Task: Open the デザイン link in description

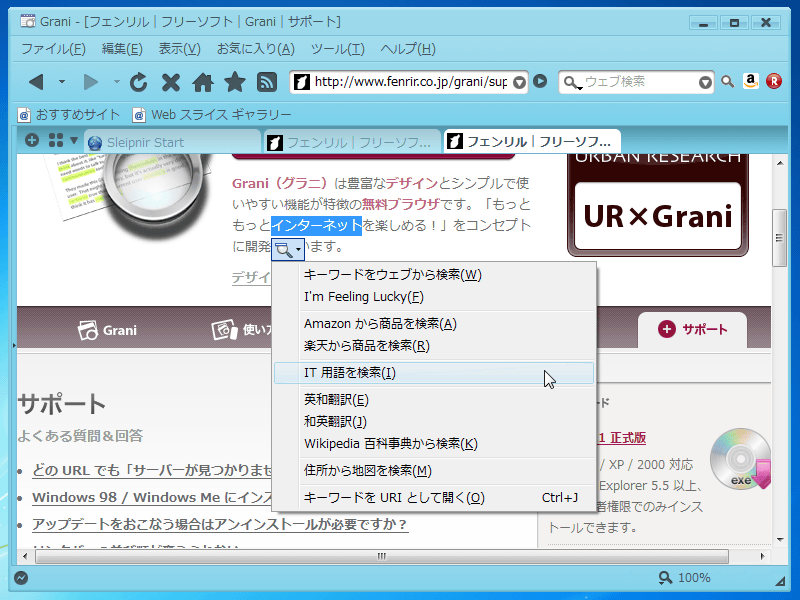Action: [412, 183]
